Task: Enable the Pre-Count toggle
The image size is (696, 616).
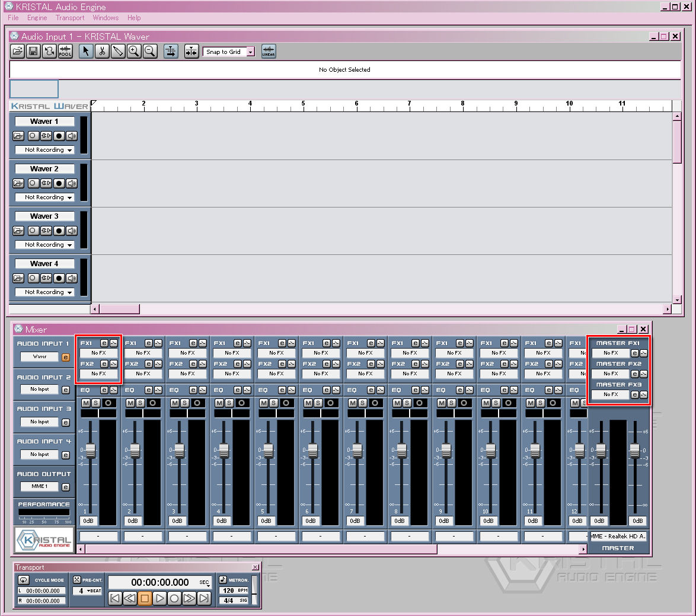Action: pyautogui.click(x=77, y=580)
